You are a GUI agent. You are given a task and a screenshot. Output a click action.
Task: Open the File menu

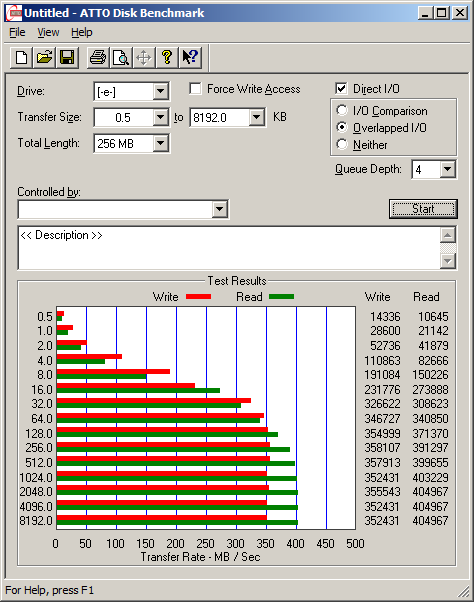click(x=17, y=33)
